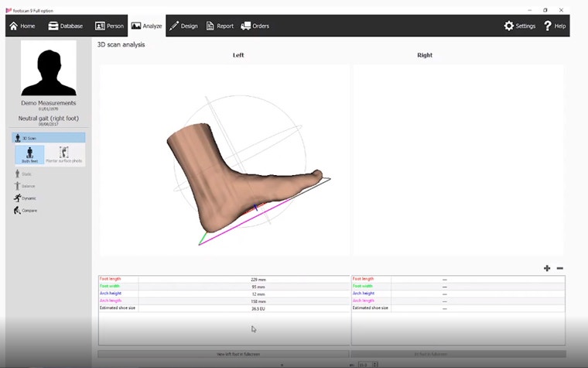Zoom in with the plus icon
Image resolution: width=588 pixels, height=368 pixels.
coord(547,268)
